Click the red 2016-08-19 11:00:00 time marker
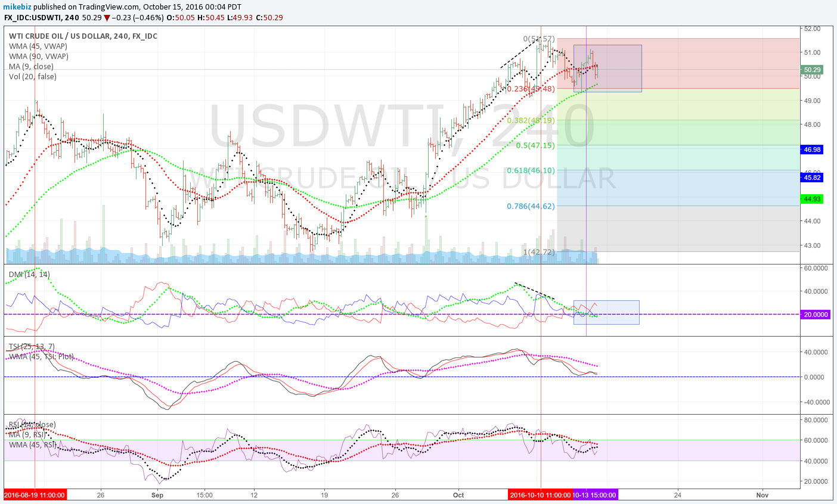Image resolution: width=837 pixels, height=504 pixels. (x=35, y=494)
